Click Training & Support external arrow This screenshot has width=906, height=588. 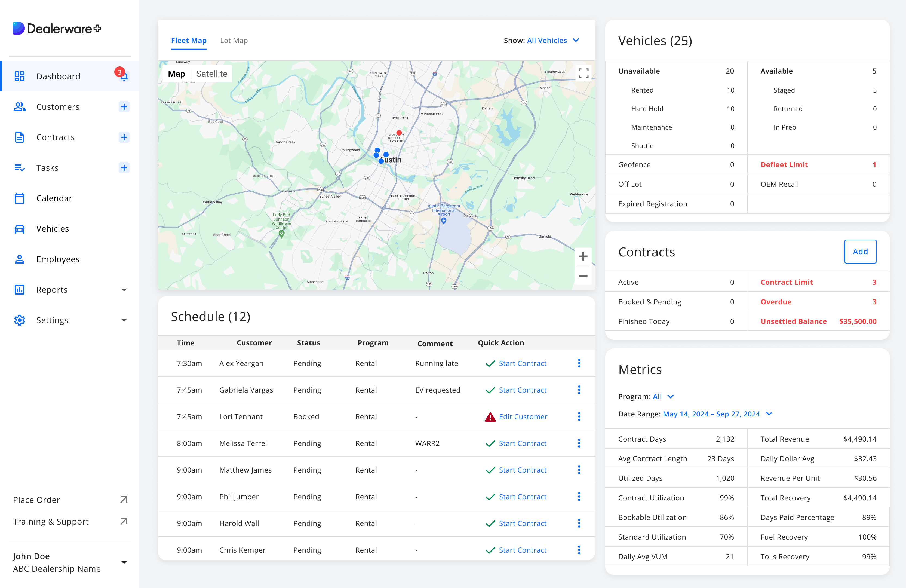pos(124,521)
